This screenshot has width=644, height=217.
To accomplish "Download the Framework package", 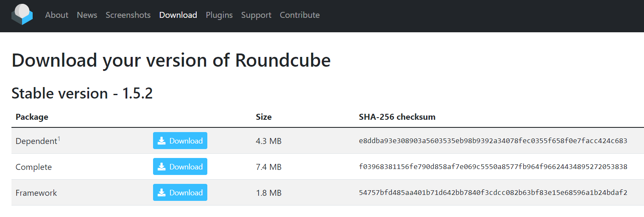I will click(180, 192).
